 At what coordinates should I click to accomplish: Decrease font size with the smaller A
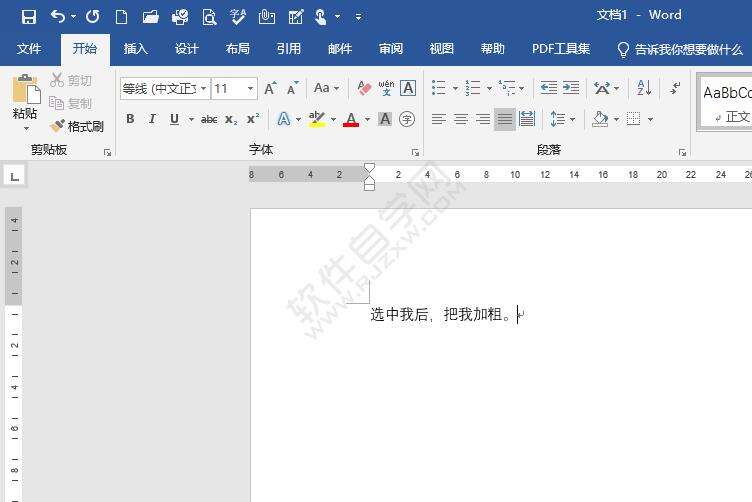[292, 88]
